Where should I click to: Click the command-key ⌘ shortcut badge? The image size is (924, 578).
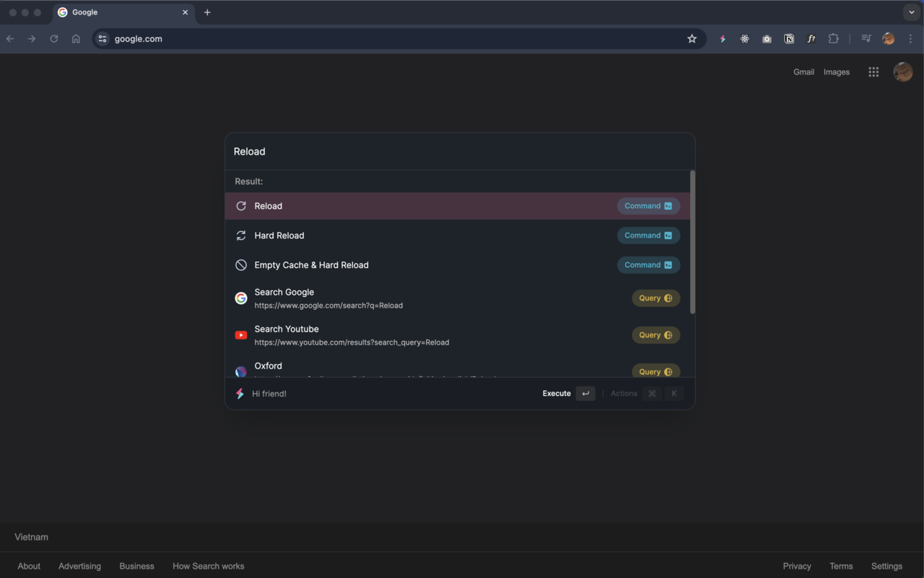click(652, 394)
